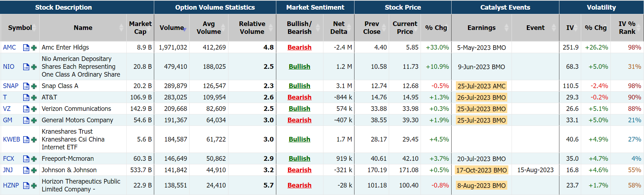Open the document icon for VZ
This screenshot has height=195, width=644.
tap(26, 109)
